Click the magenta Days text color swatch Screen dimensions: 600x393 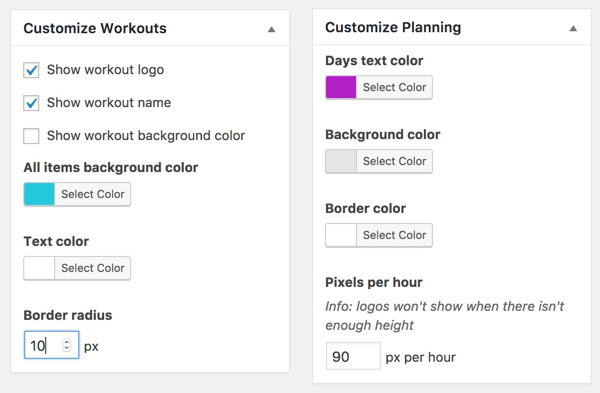point(341,88)
